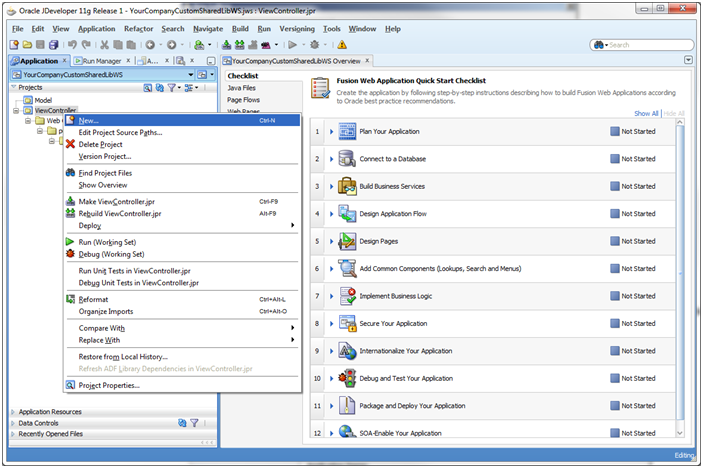Toggle status box for Secure Your Application
This screenshot has width=703, height=468.
(615, 323)
